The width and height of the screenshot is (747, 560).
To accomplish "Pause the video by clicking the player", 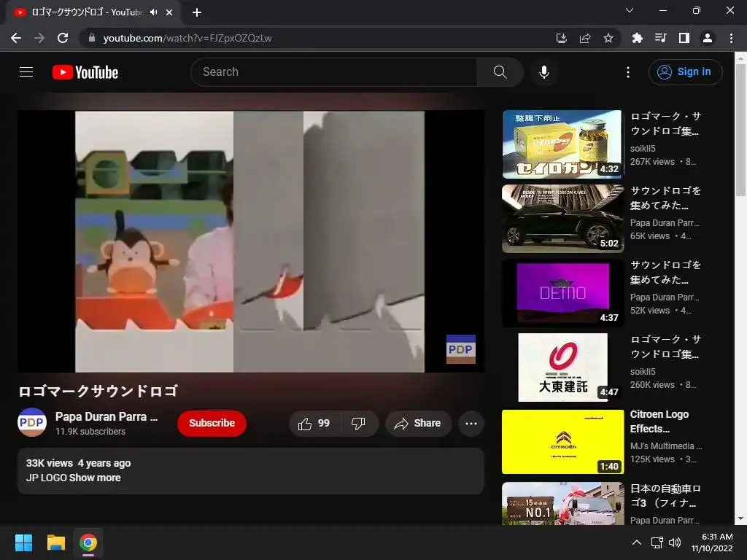I will click(x=251, y=241).
